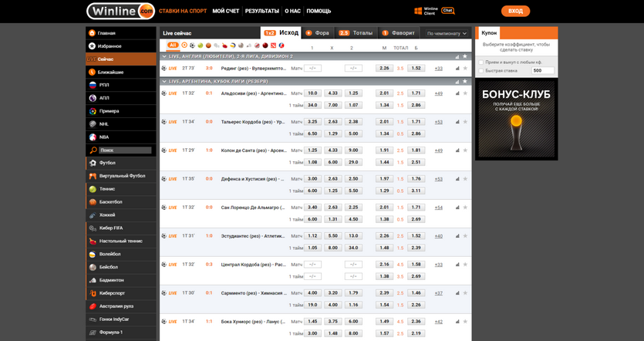Click the Winline Client Windows icon
This screenshot has height=341, width=644.
419,11
